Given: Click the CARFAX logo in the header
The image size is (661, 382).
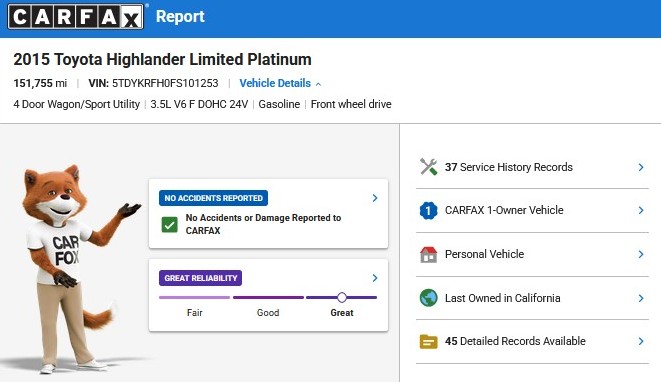Looking at the screenshot, I should (76, 17).
